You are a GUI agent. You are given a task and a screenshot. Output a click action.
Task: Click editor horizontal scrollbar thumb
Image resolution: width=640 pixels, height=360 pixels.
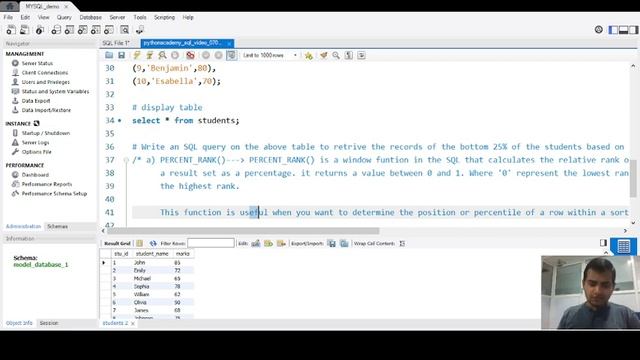tap(243, 231)
